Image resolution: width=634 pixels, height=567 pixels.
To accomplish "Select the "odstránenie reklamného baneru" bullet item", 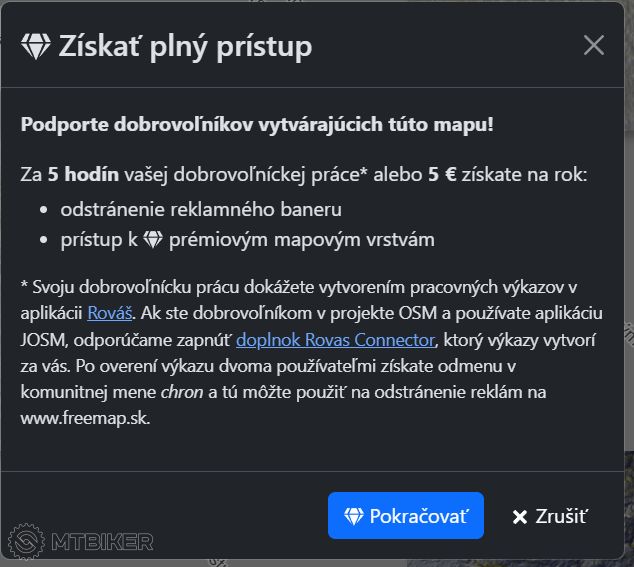I will pyautogui.click(x=201, y=209).
